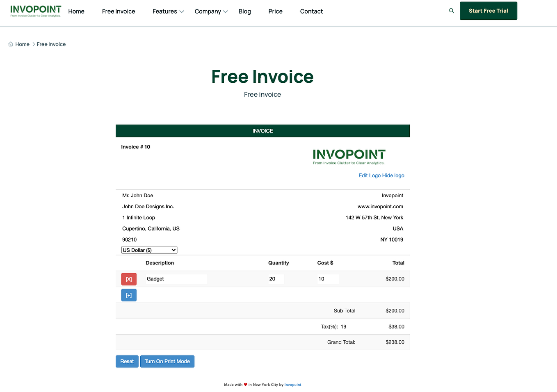Select the Quantity field showing 20
The width and height of the screenshot is (557, 392).
point(276,279)
